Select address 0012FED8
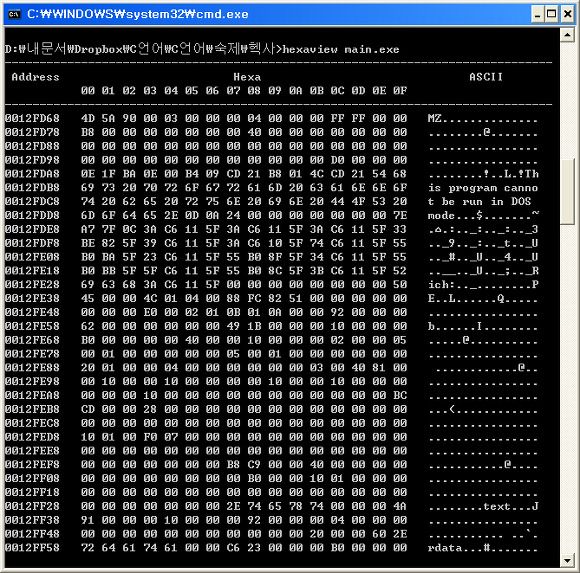The height and width of the screenshot is (573, 580). 32,437
